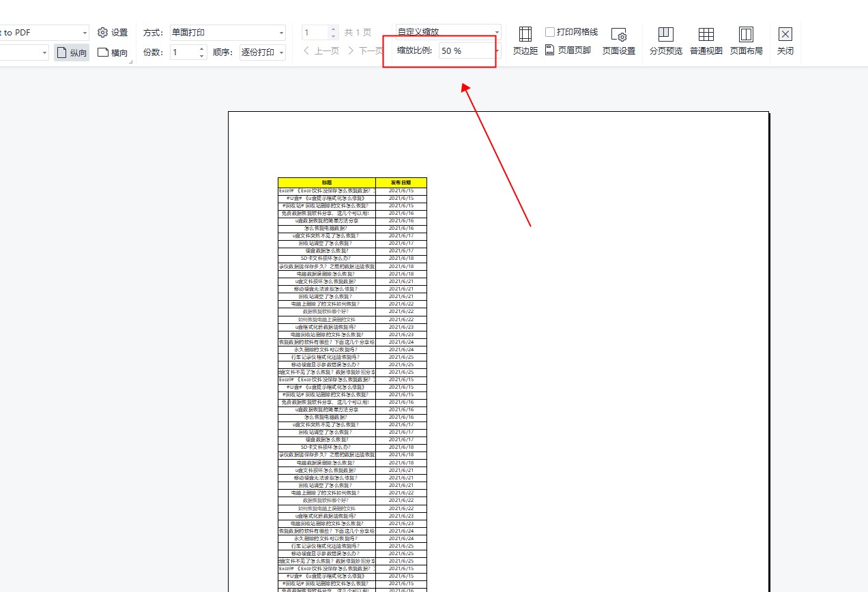Switch to 页面布局 page layout view

[746, 41]
